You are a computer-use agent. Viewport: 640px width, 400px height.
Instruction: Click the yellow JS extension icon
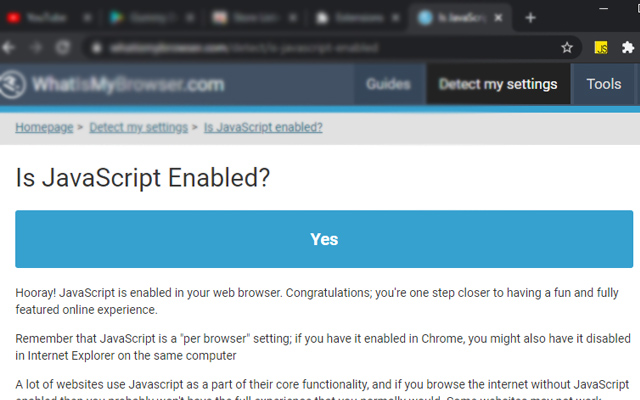(602, 47)
